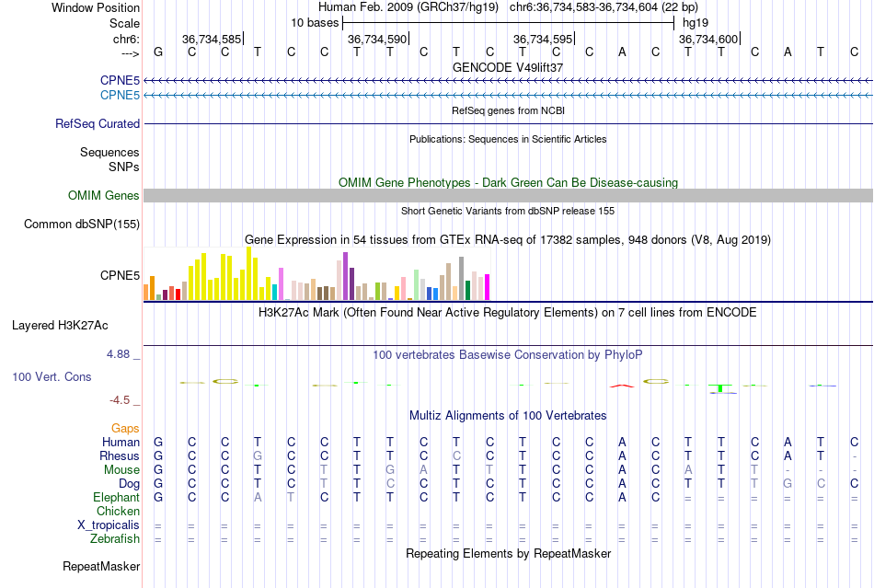Click the '10 bases' scale bar label
The height and width of the screenshot is (588, 874).
tap(315, 23)
